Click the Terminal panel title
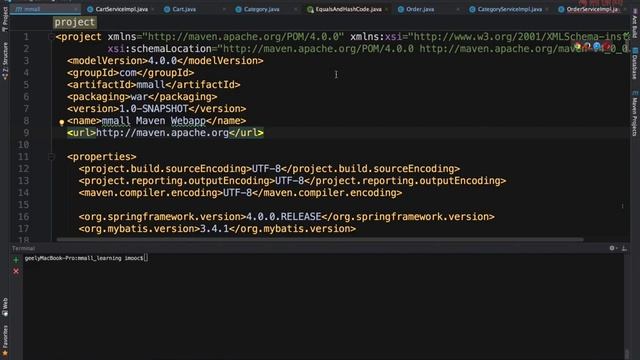The width and height of the screenshot is (640, 360). coord(23,248)
